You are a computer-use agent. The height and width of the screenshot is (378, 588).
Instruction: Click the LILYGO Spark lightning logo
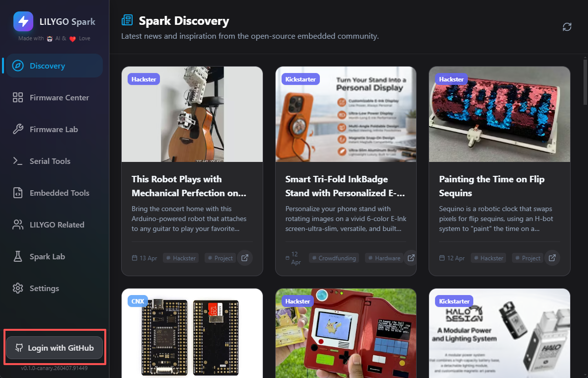tap(23, 21)
